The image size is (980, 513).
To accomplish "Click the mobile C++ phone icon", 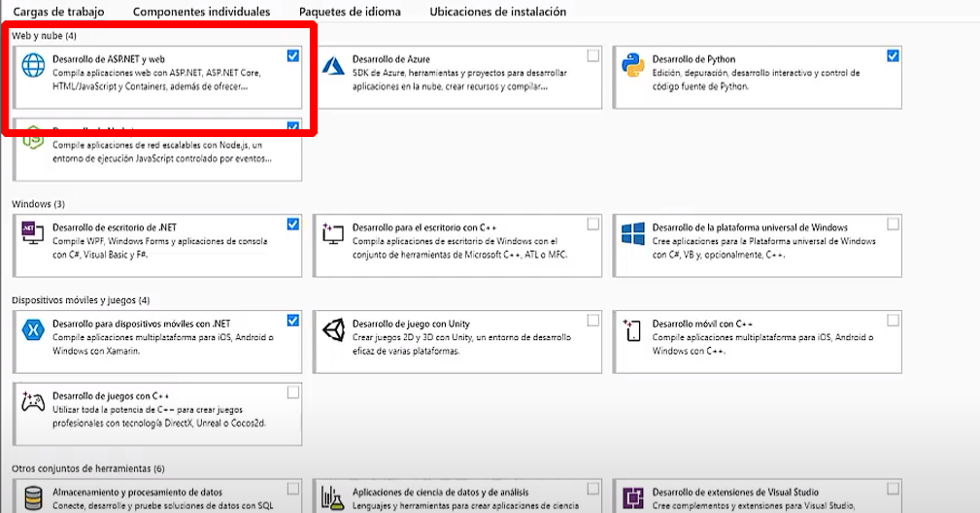I will point(632,330).
